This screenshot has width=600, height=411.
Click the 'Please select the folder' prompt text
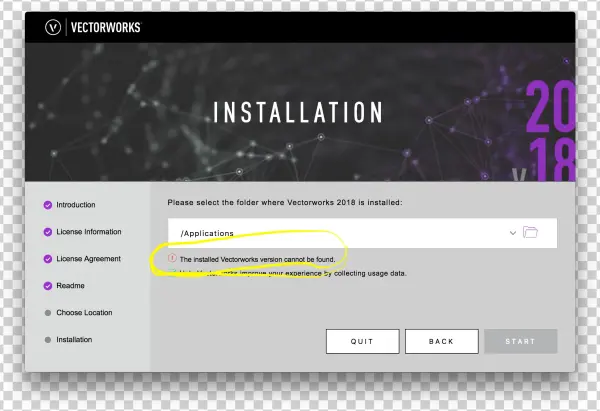tap(285, 202)
